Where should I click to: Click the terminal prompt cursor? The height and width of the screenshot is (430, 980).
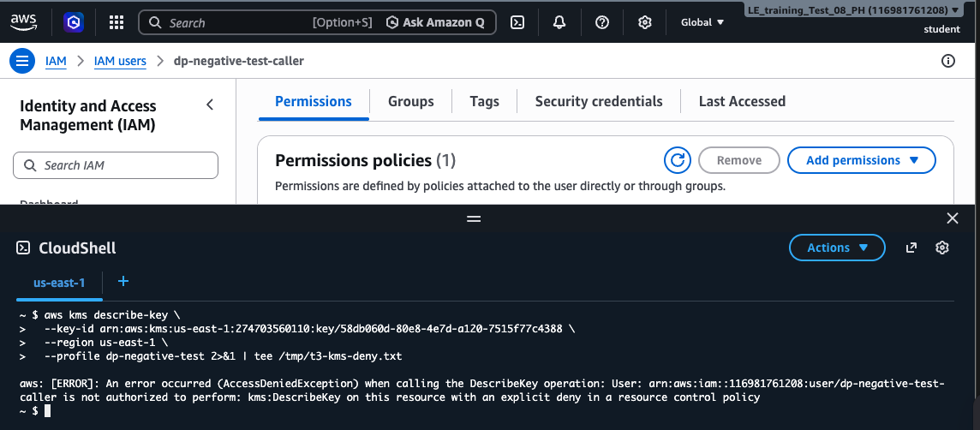(x=47, y=410)
